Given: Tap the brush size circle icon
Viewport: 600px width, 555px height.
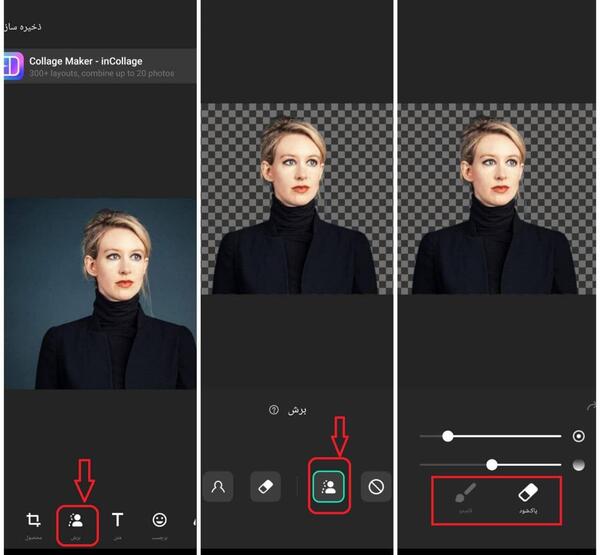Looking at the screenshot, I should tap(579, 436).
